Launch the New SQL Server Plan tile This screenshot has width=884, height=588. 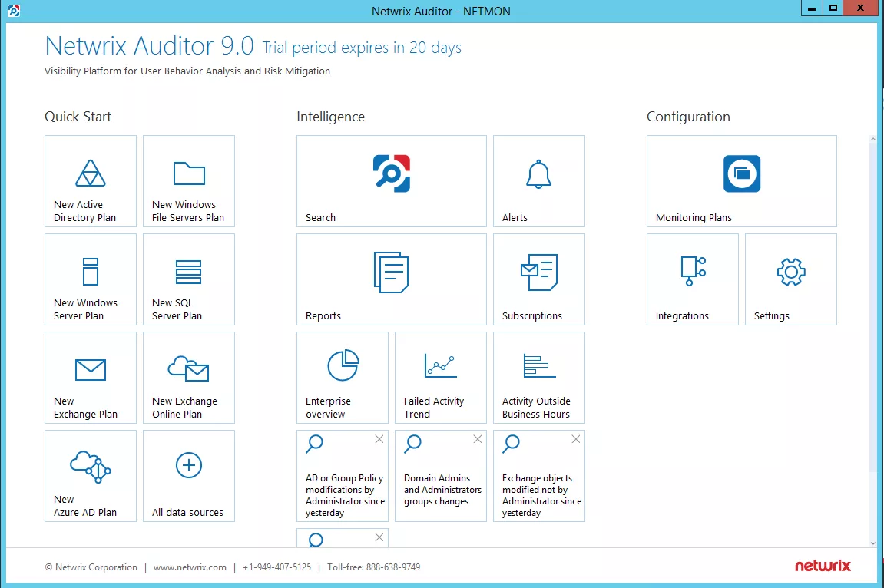point(189,279)
